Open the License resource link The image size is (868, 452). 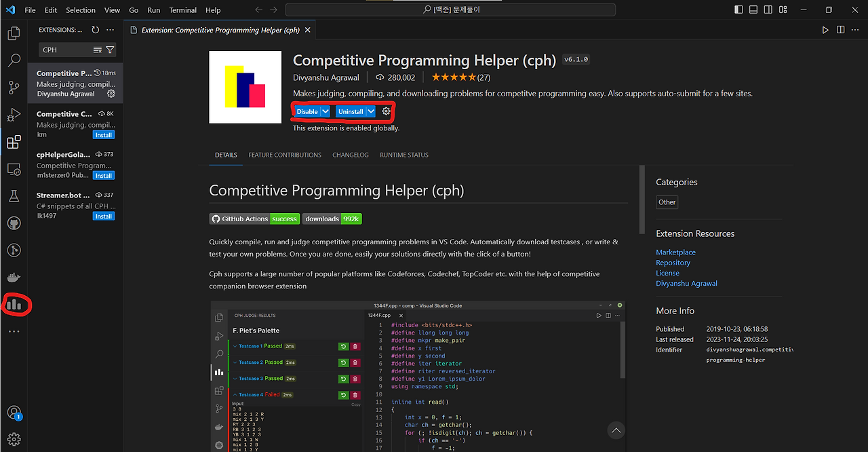click(667, 273)
